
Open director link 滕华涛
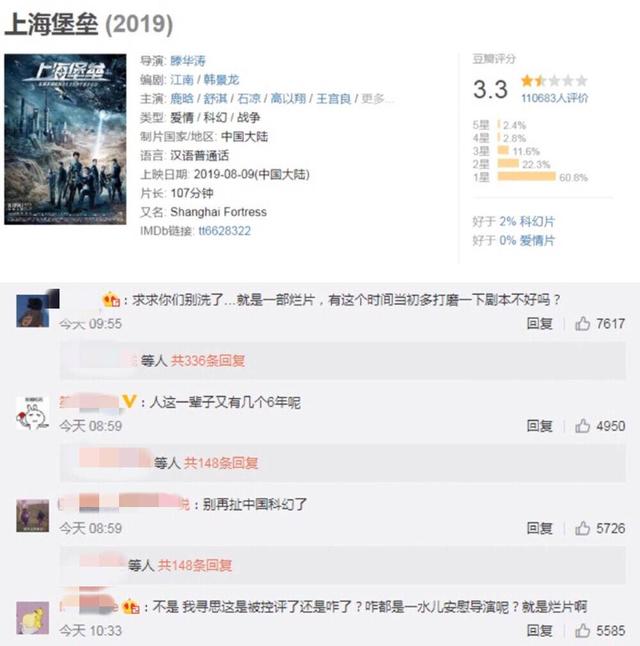188,61
